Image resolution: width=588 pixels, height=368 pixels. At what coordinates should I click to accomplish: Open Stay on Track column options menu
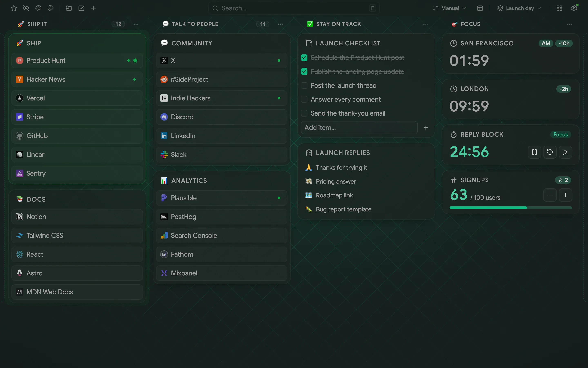(x=425, y=24)
